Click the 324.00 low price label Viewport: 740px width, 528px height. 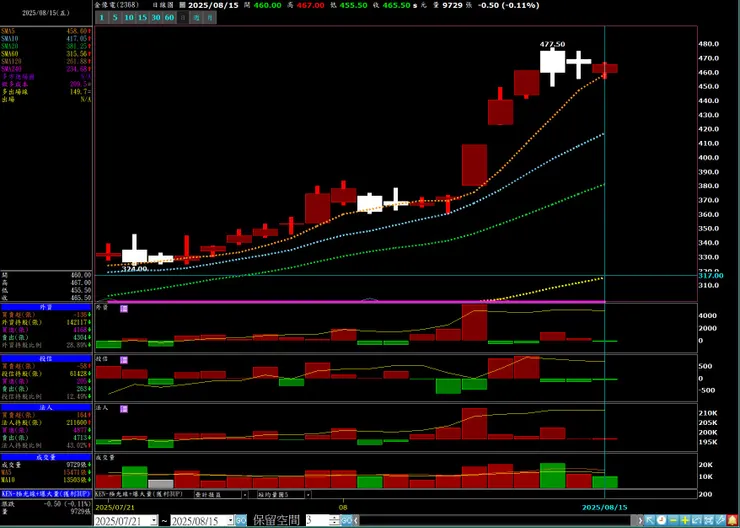click(135, 268)
